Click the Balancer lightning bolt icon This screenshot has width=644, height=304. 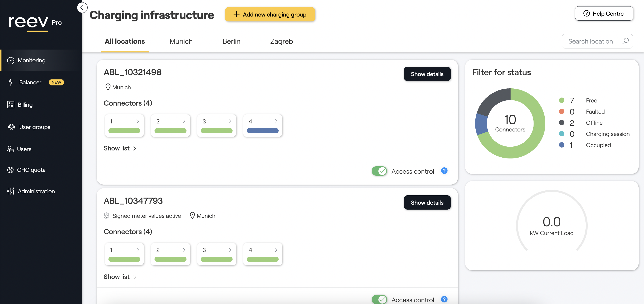(x=11, y=82)
